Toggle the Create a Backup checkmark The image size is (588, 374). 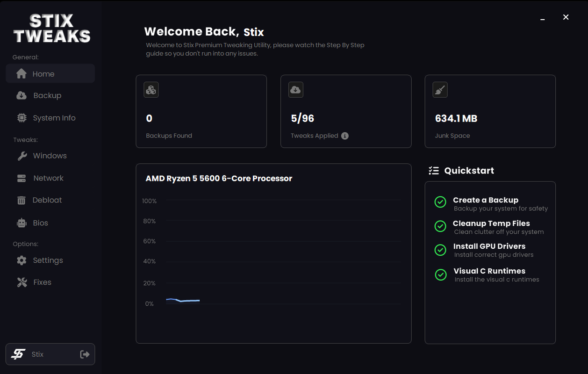coord(440,202)
